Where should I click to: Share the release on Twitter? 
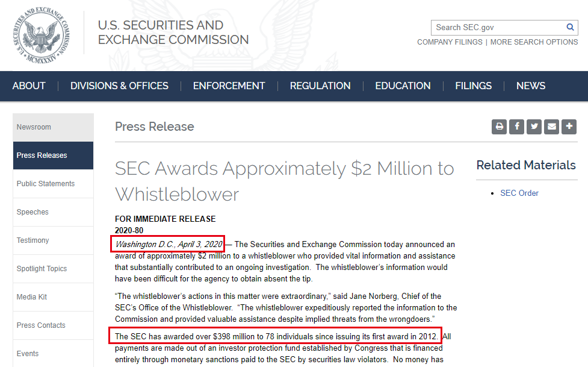(534, 127)
